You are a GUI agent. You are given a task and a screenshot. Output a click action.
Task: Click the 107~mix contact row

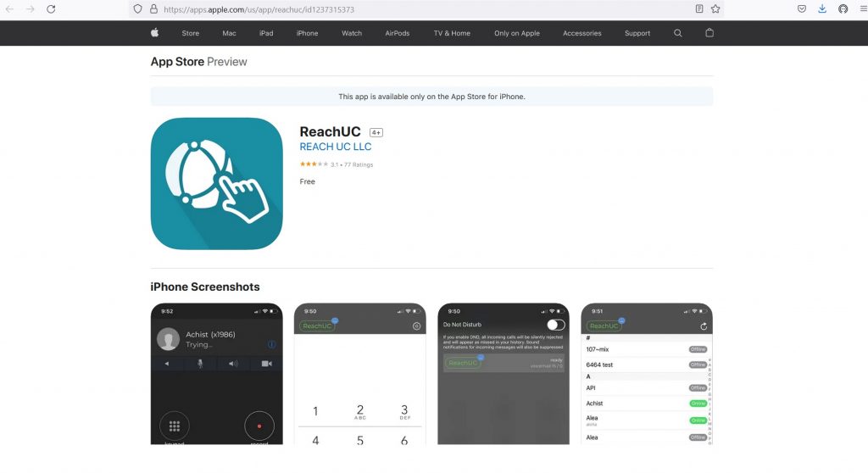pos(646,349)
